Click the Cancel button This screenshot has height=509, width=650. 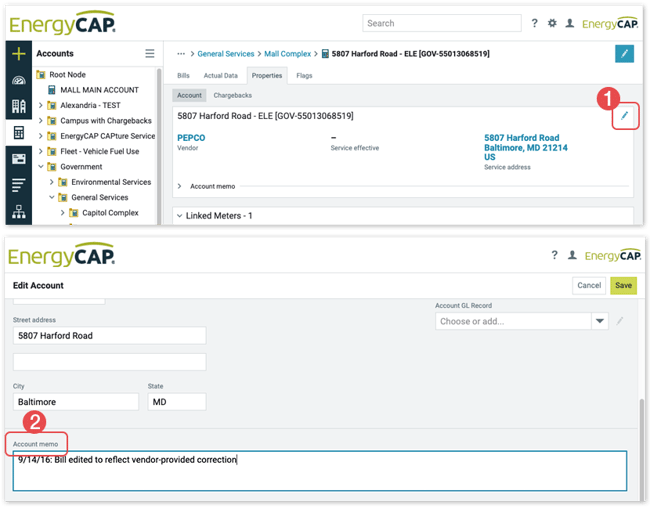589,285
